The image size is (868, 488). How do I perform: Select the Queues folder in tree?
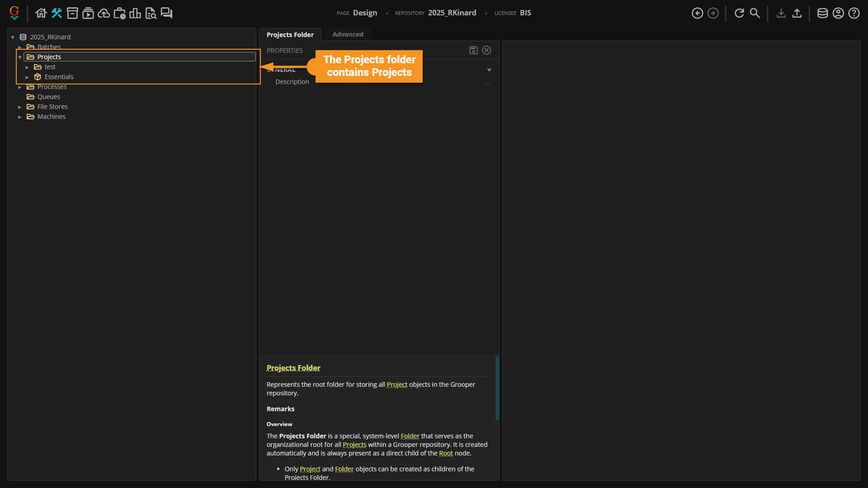click(x=48, y=97)
